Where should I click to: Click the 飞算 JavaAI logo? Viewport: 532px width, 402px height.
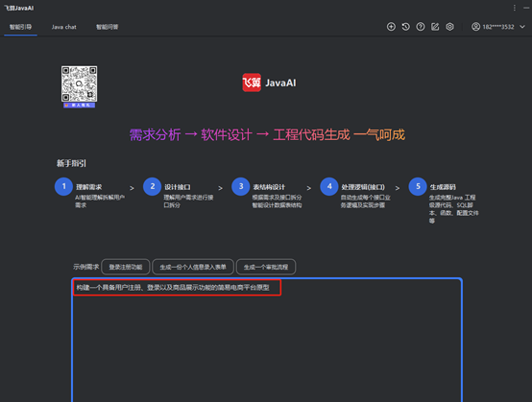269,83
